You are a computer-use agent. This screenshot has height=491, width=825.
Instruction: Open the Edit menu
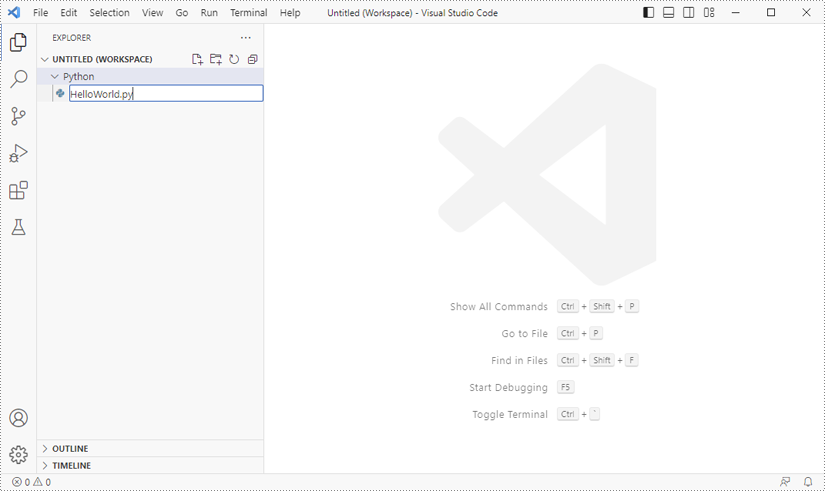click(x=69, y=13)
